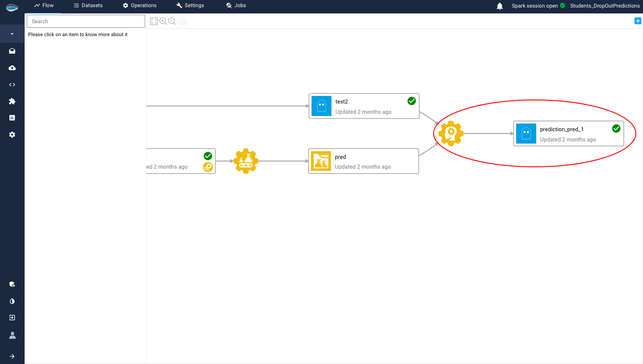Click the gear recipe node feeding prediction_pred_1

coord(451,133)
